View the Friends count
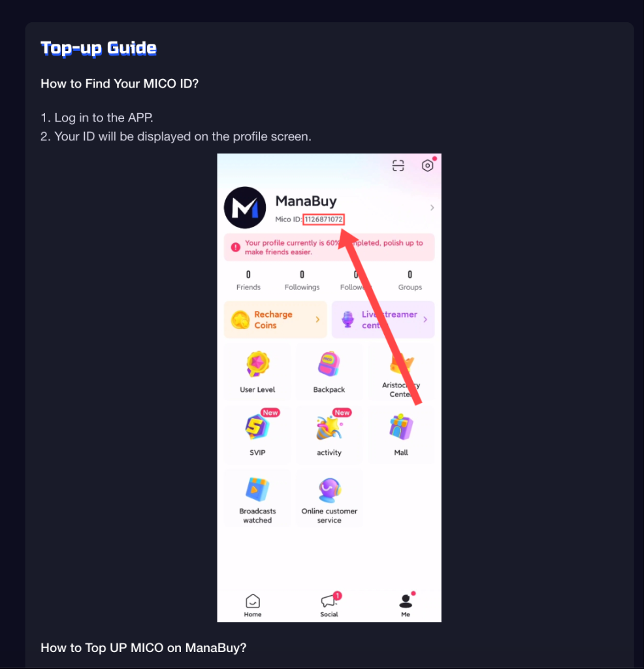The height and width of the screenshot is (669, 644). coord(248,281)
